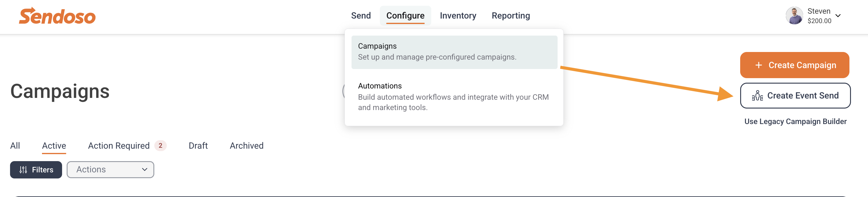This screenshot has height=197, width=868.
Task: Click the event people icon
Action: [x=757, y=96]
